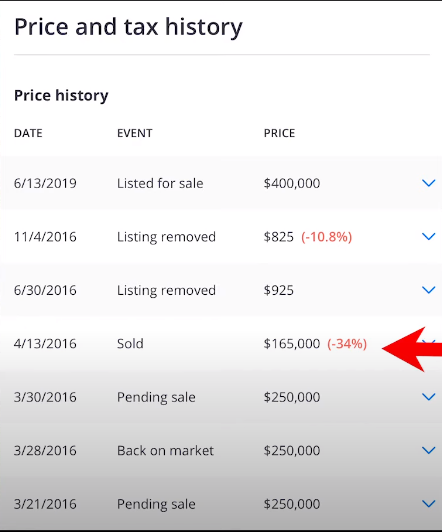Viewport: 442px width, 532px height.
Task: Expand the 6/30/2016 Listing removed chevron
Action: point(428,290)
